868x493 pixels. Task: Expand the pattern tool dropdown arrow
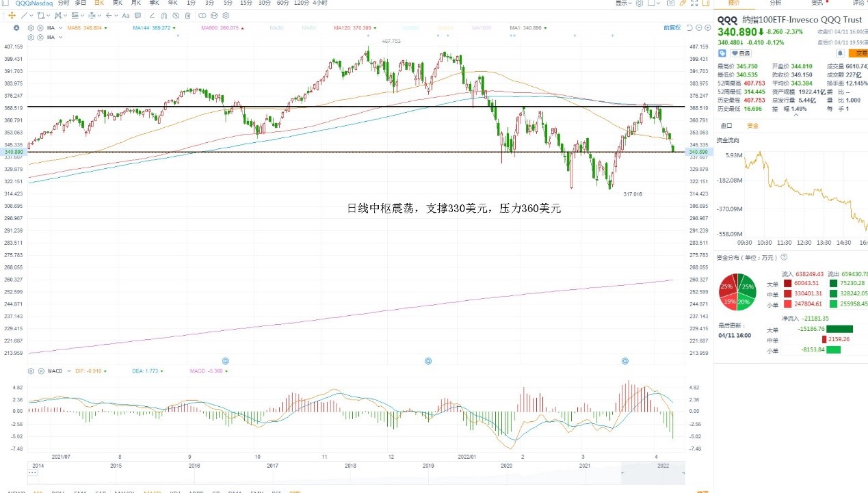pos(66,16)
